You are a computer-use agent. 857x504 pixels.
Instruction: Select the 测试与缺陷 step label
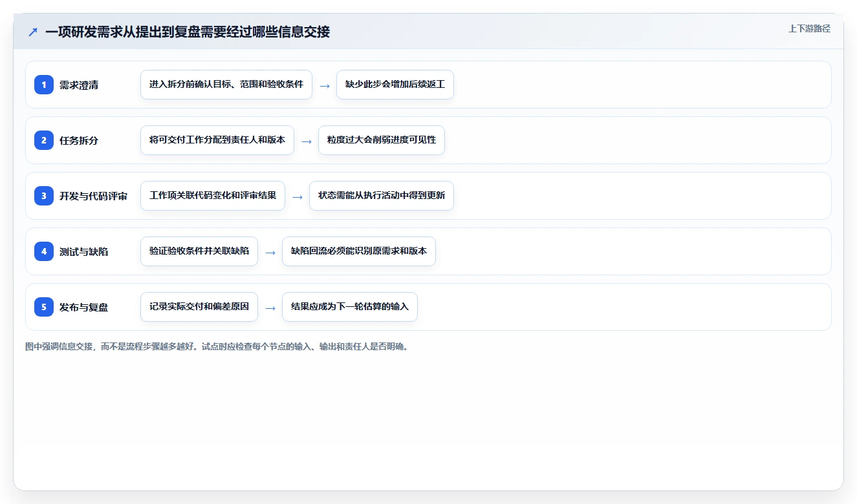[83, 252]
